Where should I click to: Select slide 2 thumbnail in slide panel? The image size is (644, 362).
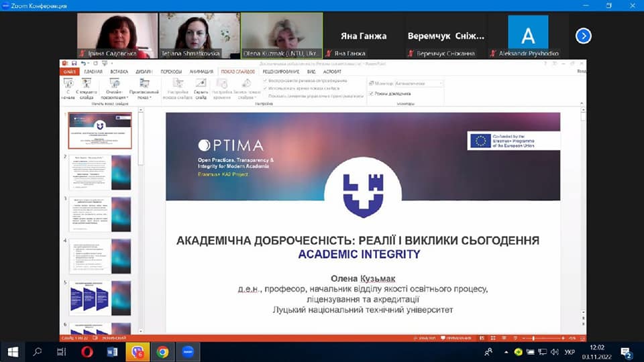(x=100, y=172)
